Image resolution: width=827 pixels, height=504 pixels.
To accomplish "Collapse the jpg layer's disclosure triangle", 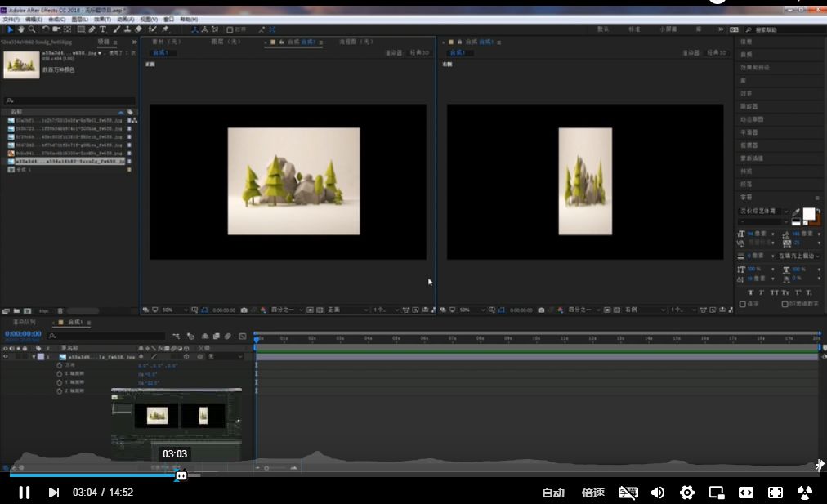I will pos(34,357).
